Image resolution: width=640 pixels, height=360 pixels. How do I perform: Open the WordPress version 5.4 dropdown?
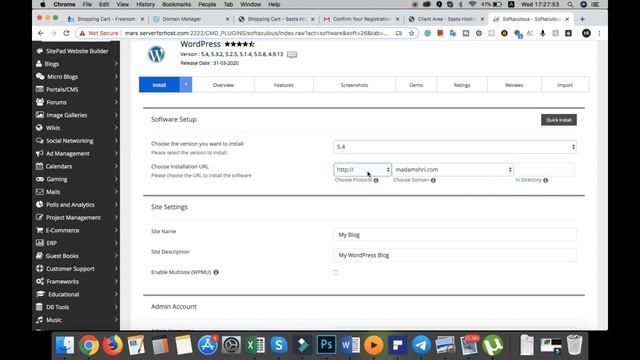455,147
